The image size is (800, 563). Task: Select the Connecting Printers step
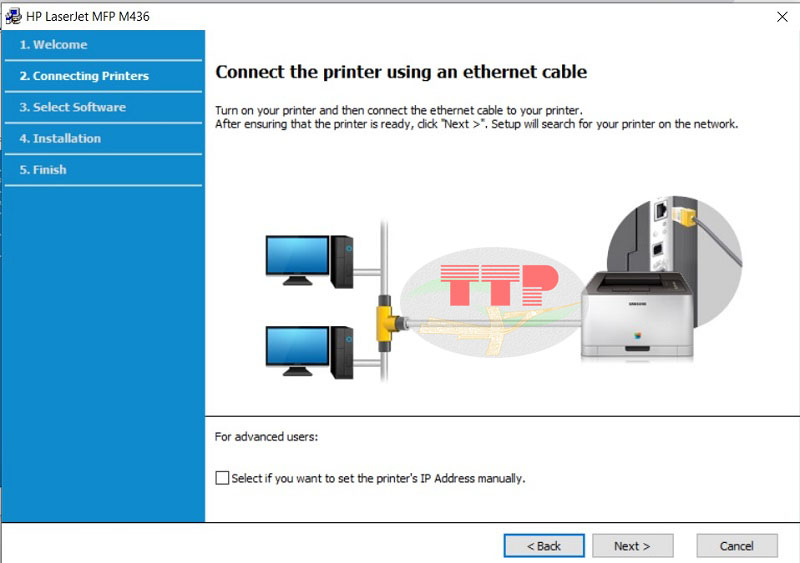[x=104, y=76]
